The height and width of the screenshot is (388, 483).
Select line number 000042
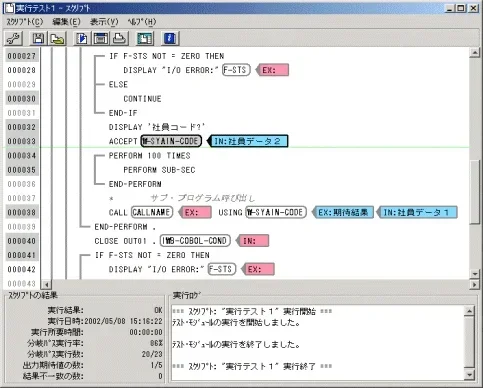pyautogui.click(x=22, y=269)
